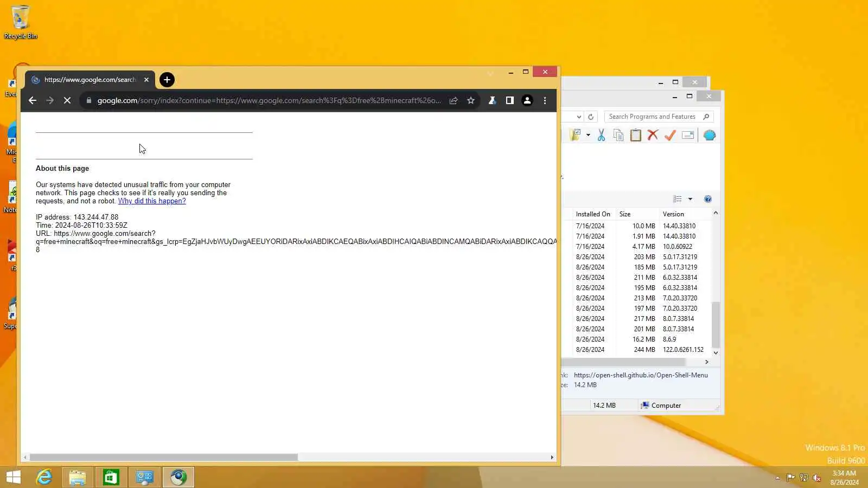Refresh the Programs and Features list
This screenshot has width=868, height=488.
click(x=591, y=117)
